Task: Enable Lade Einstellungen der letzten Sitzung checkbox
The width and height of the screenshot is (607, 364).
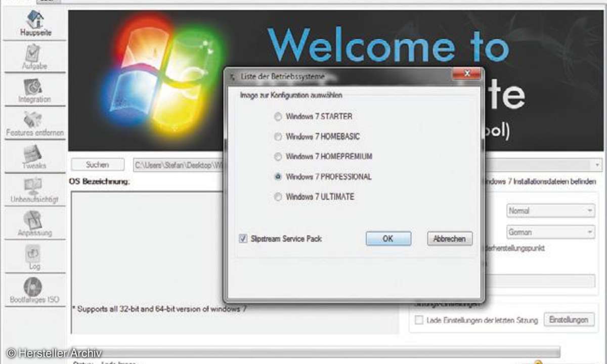Action: [418, 320]
